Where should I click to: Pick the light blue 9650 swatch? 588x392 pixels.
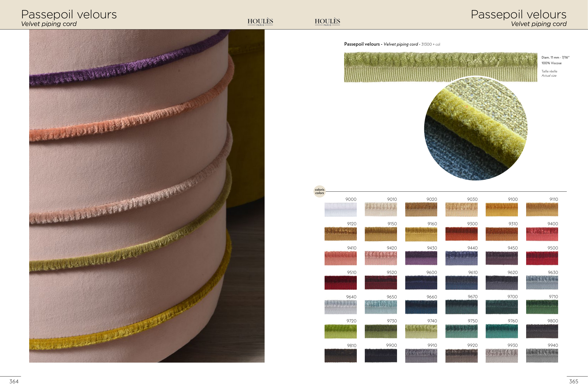pyautogui.click(x=381, y=307)
